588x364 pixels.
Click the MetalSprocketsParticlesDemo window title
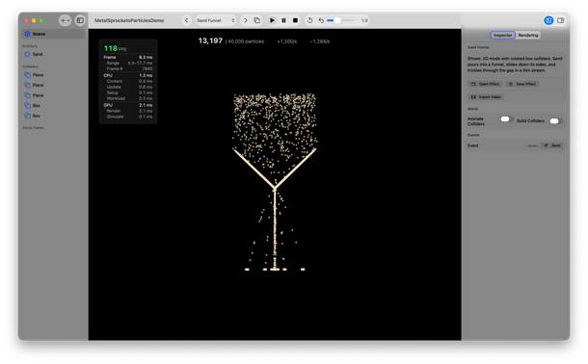pyautogui.click(x=129, y=20)
